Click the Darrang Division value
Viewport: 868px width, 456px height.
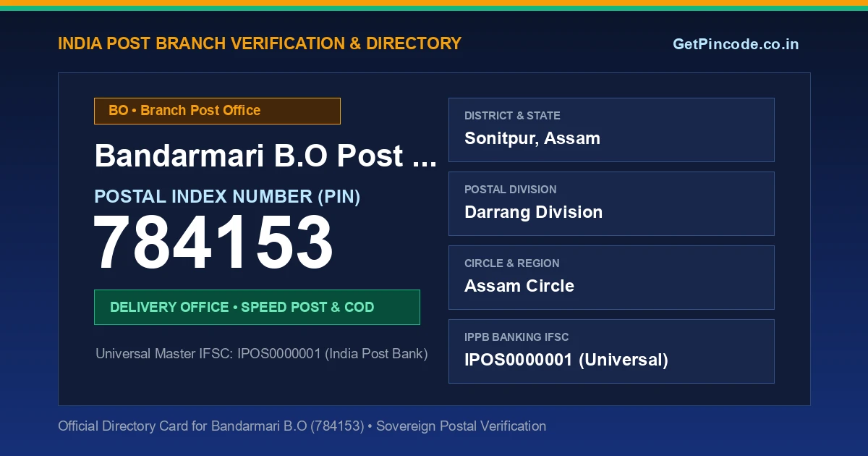534,212
